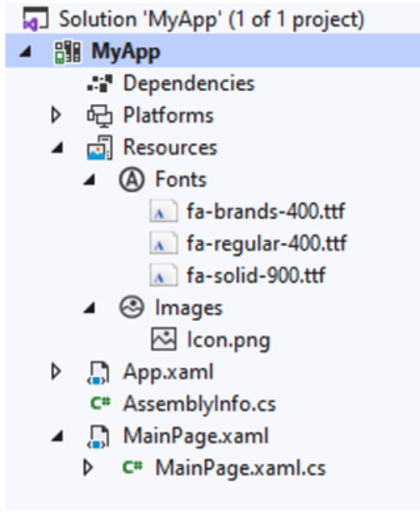Click the Dependencies node icon
Screen dimensions: 420x513
[x=100, y=83]
